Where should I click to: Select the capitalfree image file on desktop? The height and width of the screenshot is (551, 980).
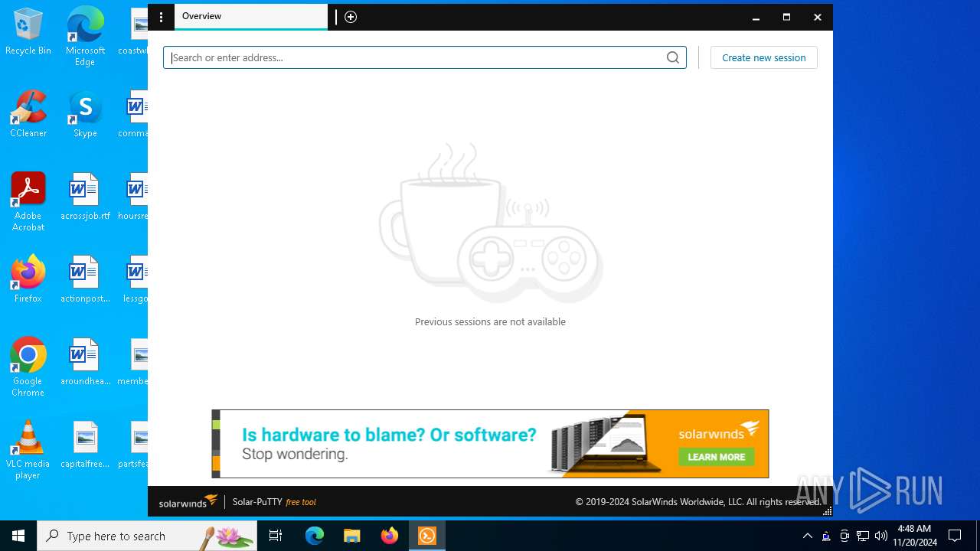85,445
